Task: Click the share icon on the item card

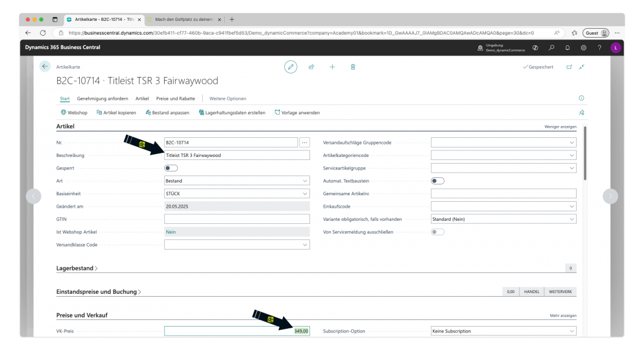Action: 311,67
